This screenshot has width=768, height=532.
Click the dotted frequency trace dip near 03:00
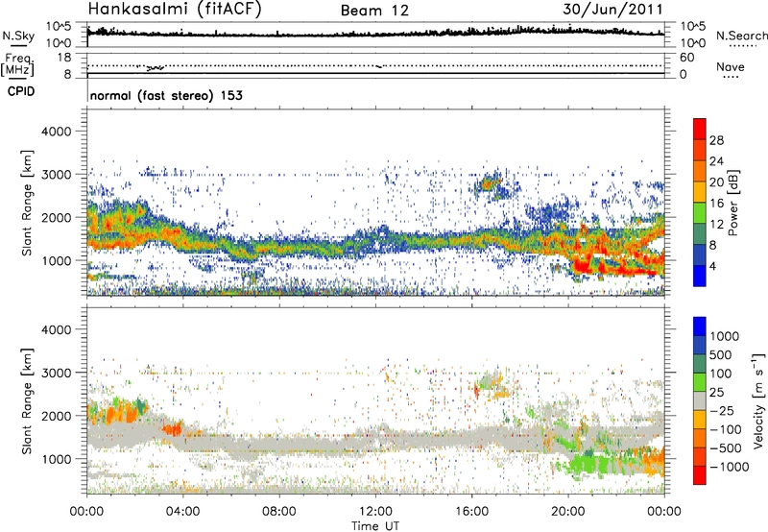click(x=156, y=68)
